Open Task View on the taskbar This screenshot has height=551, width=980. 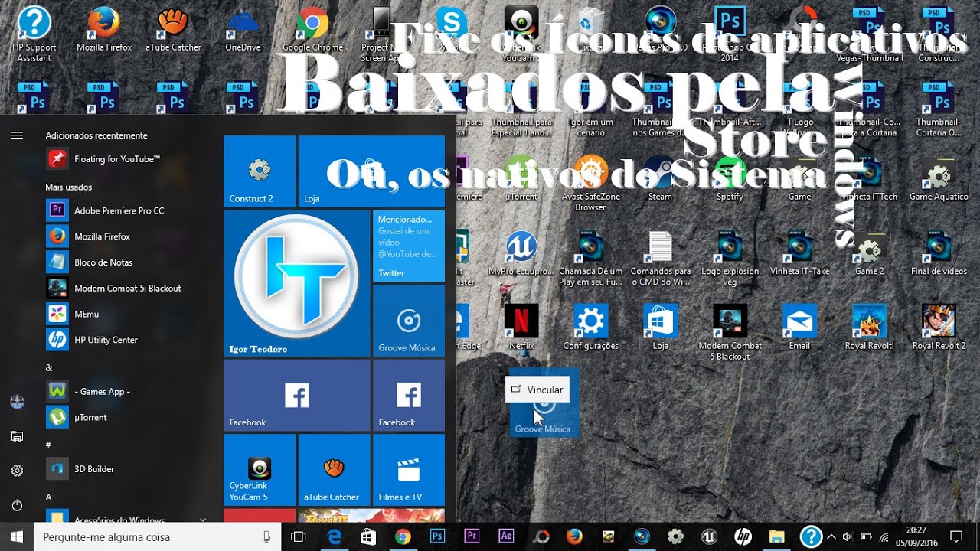tap(299, 537)
